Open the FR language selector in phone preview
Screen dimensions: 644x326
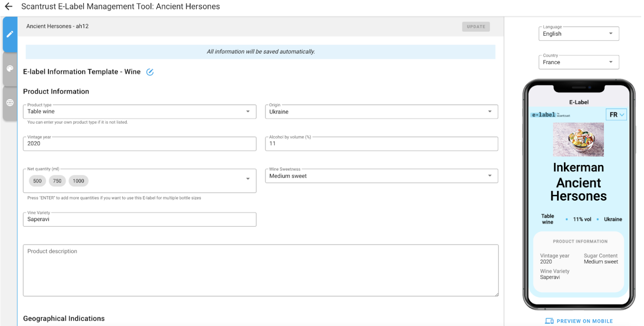pyautogui.click(x=616, y=115)
